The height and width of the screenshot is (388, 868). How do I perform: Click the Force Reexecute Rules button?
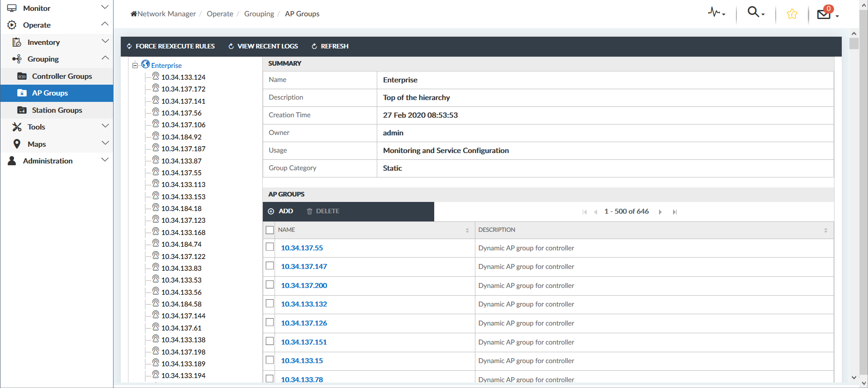[x=171, y=46]
